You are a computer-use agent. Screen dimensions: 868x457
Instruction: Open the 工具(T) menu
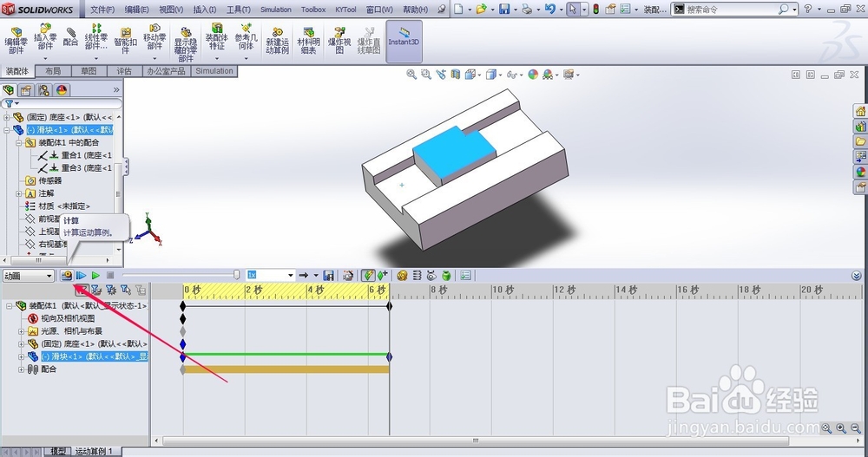coord(239,10)
